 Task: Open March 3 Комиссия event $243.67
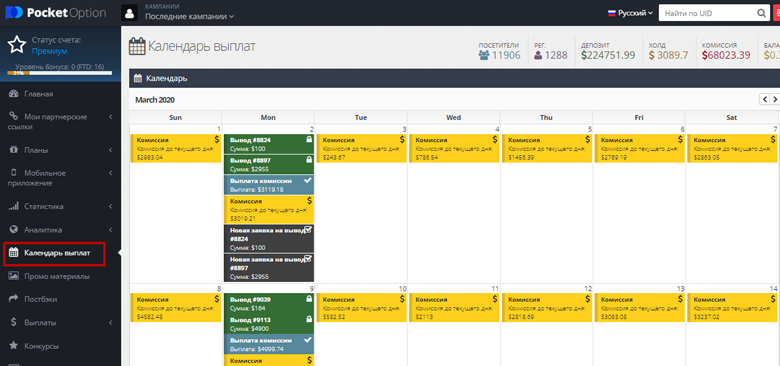point(362,148)
